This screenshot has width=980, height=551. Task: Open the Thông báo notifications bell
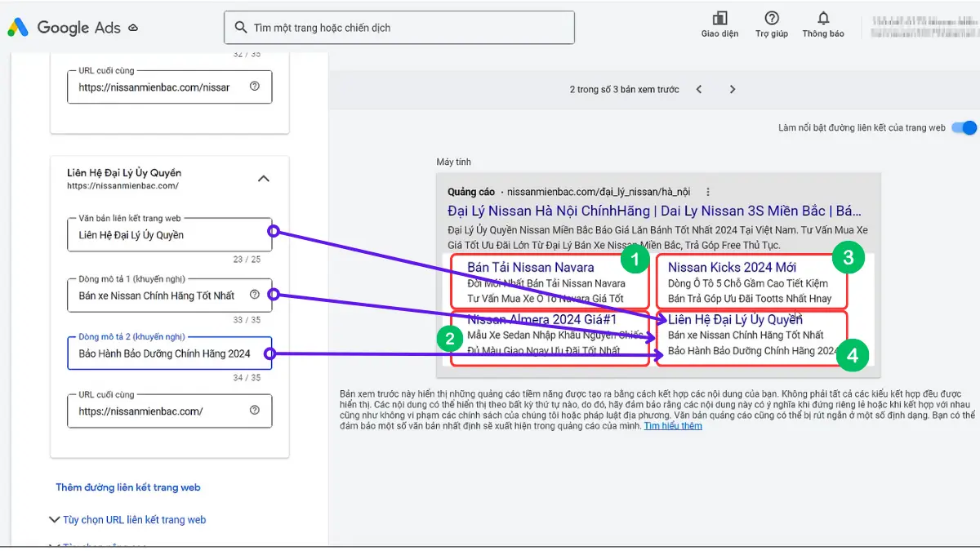point(822,19)
